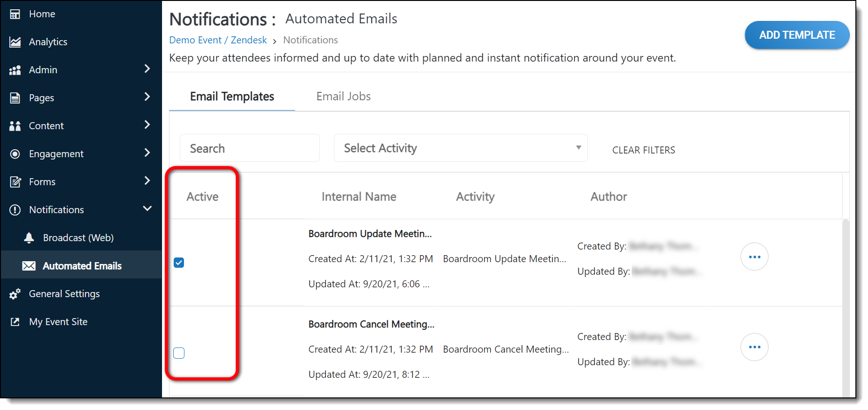Screen dimensions: 868x410
Task: Click the Forms pencil icon
Action: coord(15,182)
